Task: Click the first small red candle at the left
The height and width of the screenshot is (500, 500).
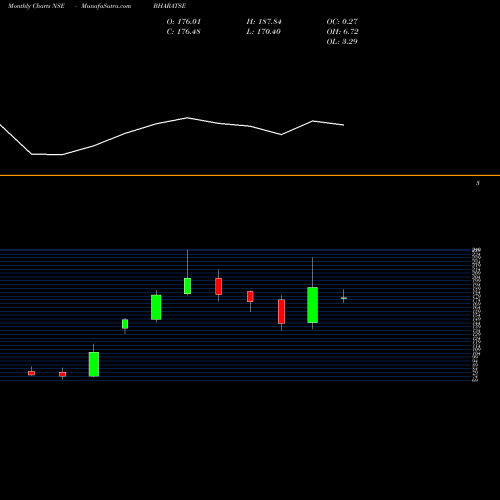Action: point(31,373)
